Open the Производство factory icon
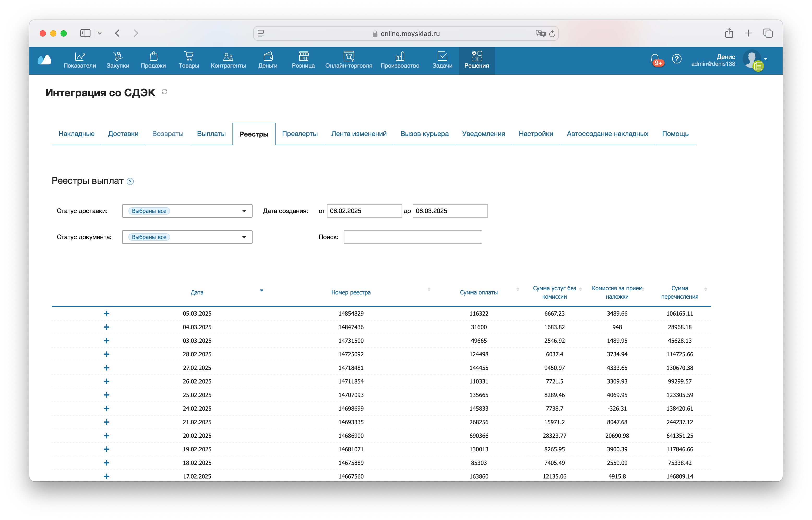Image resolution: width=812 pixels, height=520 pixels. (399, 56)
